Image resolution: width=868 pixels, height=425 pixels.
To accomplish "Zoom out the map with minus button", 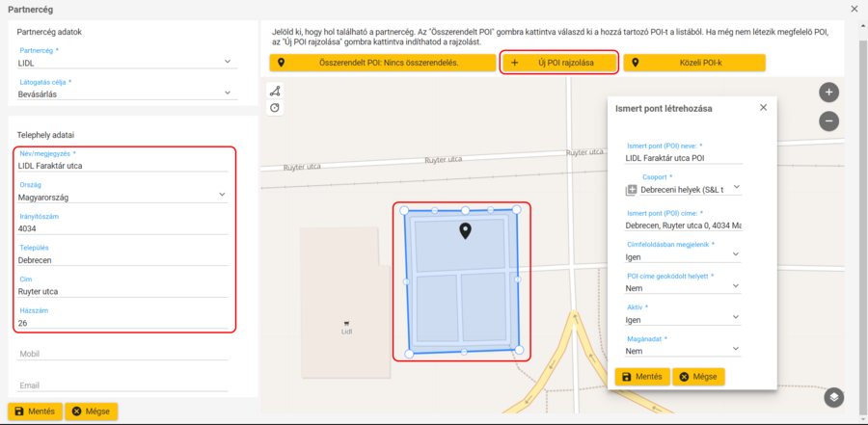I will click(828, 121).
